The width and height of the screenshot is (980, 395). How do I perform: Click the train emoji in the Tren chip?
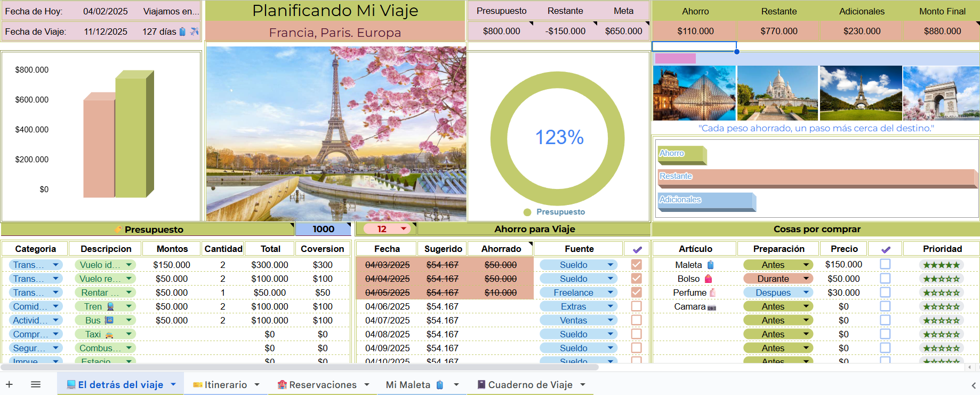[x=110, y=306]
